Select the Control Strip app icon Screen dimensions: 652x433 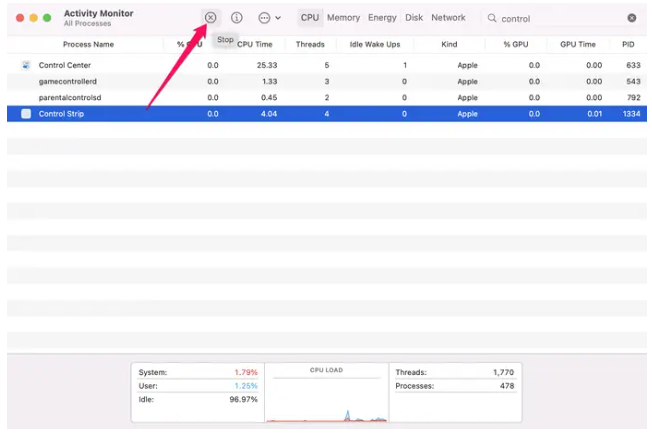click(x=26, y=114)
